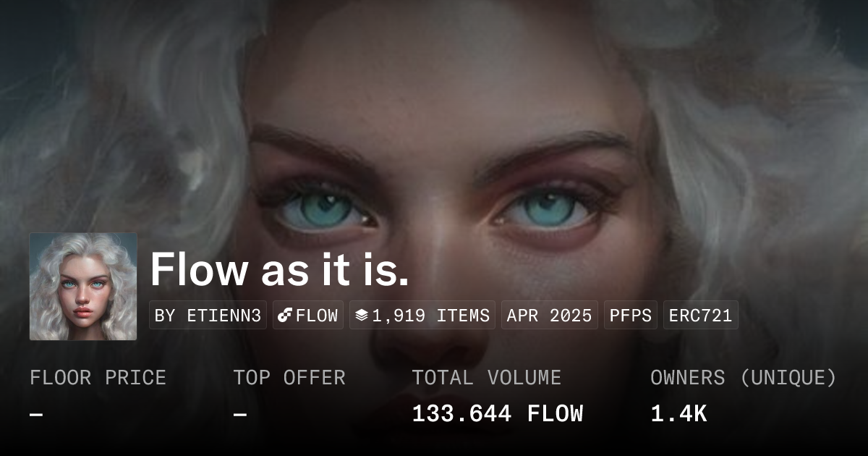The width and height of the screenshot is (868, 456).
Task: Click the stacked layers items icon
Action: (x=362, y=316)
